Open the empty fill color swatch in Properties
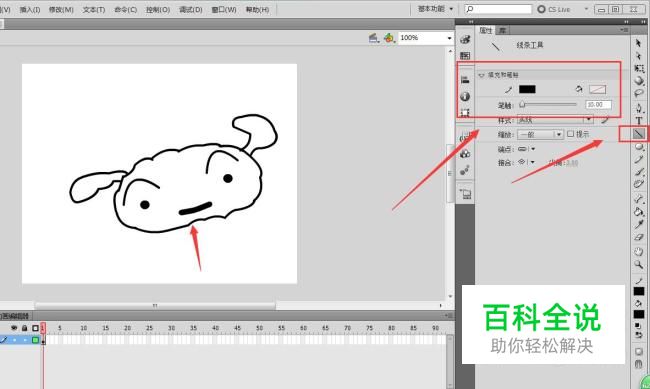The width and height of the screenshot is (650, 389). coord(597,89)
